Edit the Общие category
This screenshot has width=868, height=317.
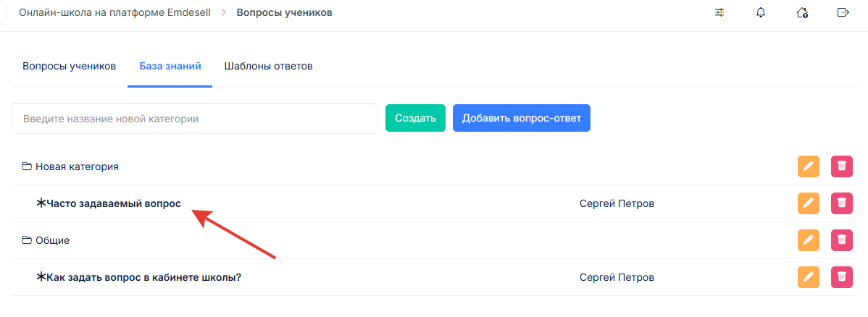click(809, 240)
